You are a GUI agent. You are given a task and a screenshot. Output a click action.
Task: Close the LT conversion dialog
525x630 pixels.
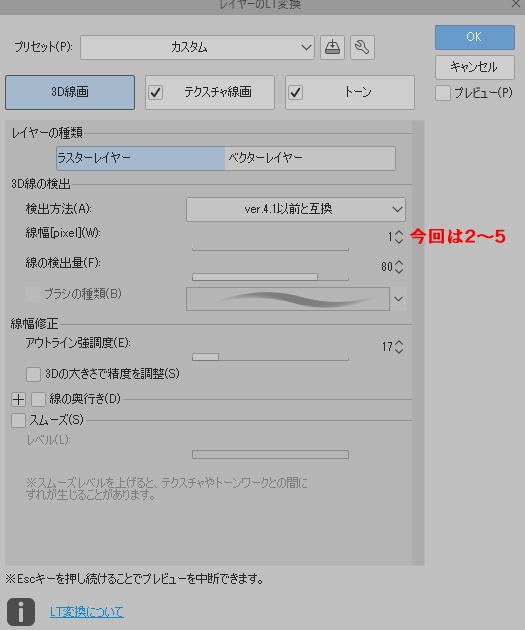516,4
